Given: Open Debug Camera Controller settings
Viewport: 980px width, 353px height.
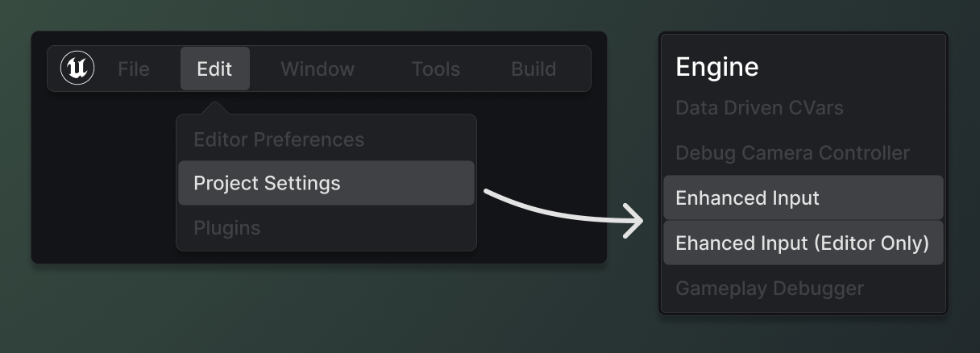Looking at the screenshot, I should [x=792, y=153].
